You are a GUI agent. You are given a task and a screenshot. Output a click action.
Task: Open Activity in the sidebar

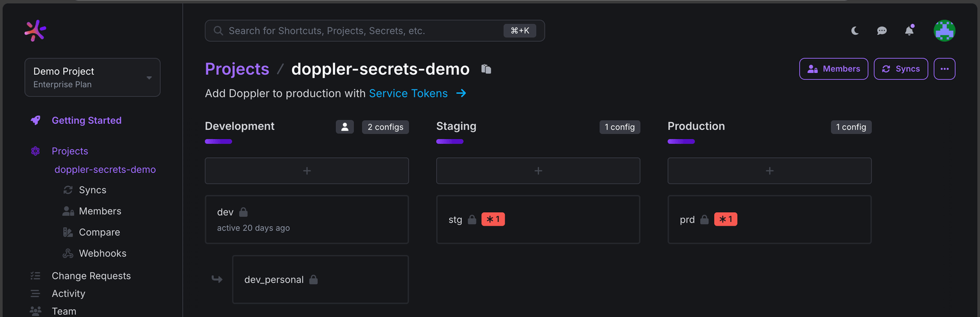(x=69, y=294)
